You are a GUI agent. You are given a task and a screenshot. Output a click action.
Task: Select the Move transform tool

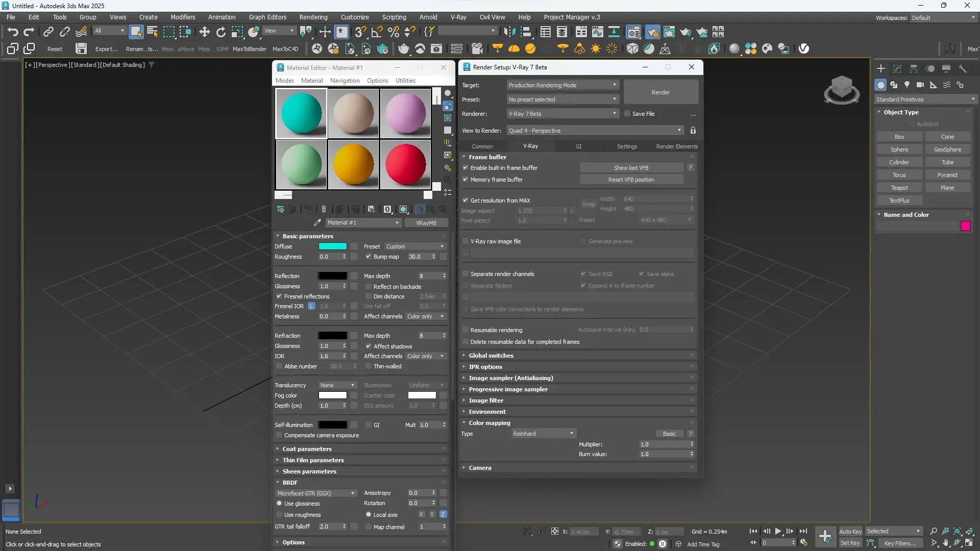[204, 32]
